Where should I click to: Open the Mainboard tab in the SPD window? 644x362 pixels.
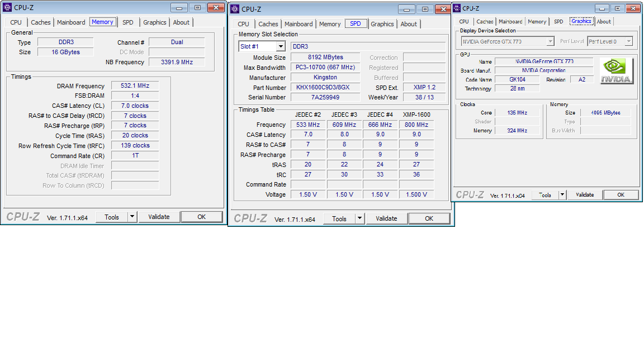pos(299,24)
